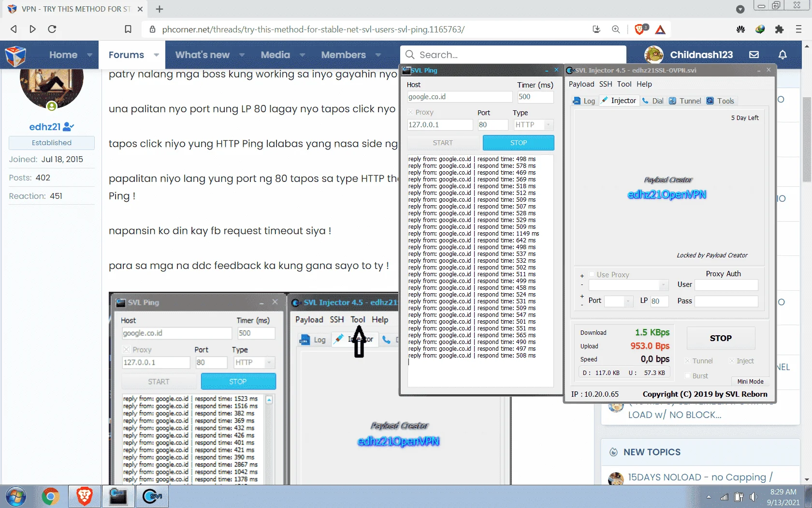Switch to the Dial tab in SVL Injector
812x508 pixels.
tap(652, 101)
